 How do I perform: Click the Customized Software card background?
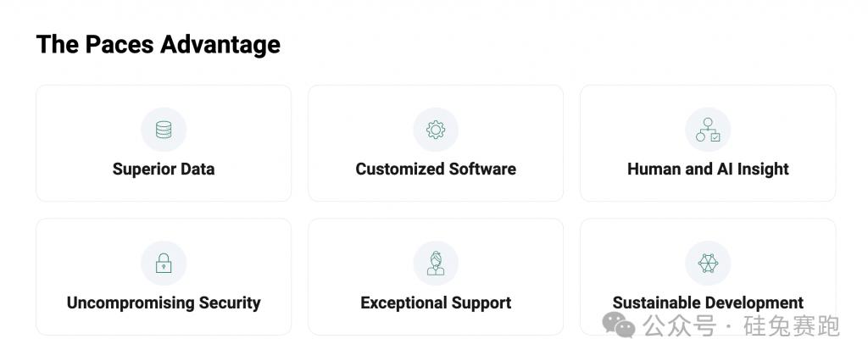click(436, 143)
